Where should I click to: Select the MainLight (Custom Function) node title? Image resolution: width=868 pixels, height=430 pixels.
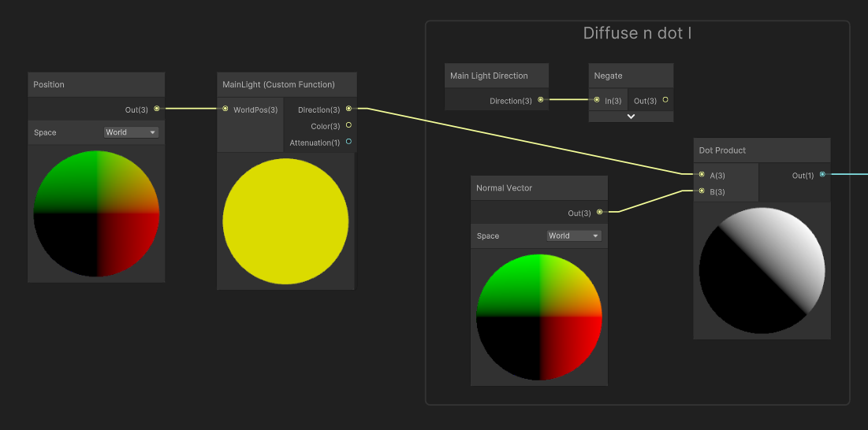(278, 84)
